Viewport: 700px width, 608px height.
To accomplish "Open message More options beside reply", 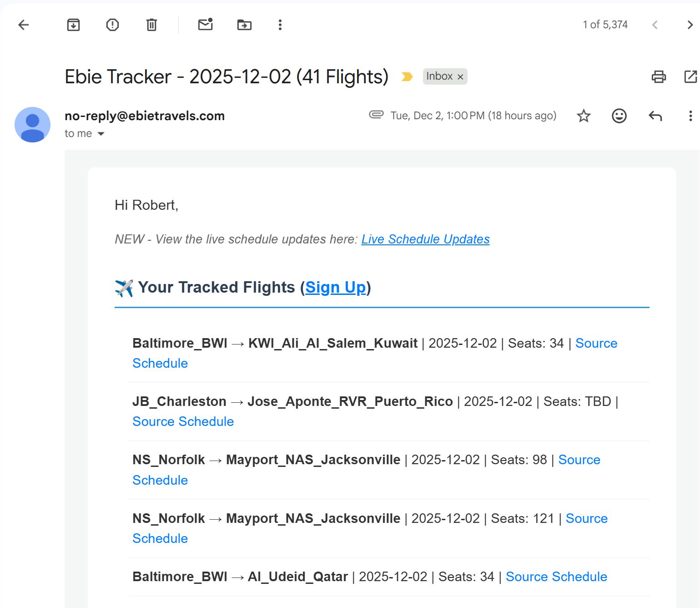I will [690, 116].
